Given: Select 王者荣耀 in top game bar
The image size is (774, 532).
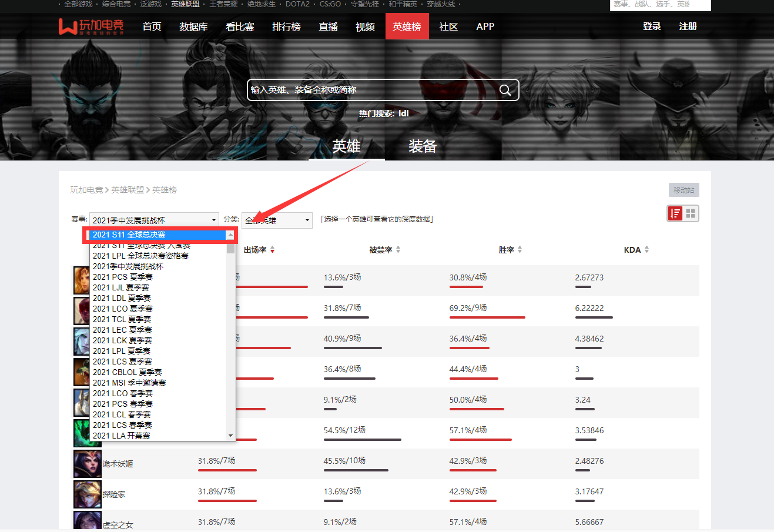Looking at the screenshot, I should 223,4.
